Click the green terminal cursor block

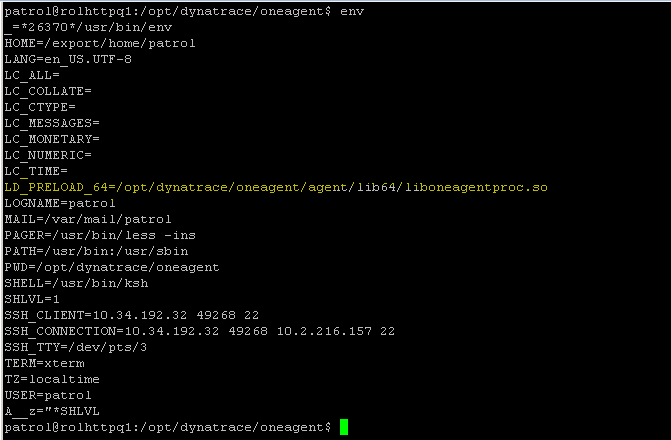point(344,427)
